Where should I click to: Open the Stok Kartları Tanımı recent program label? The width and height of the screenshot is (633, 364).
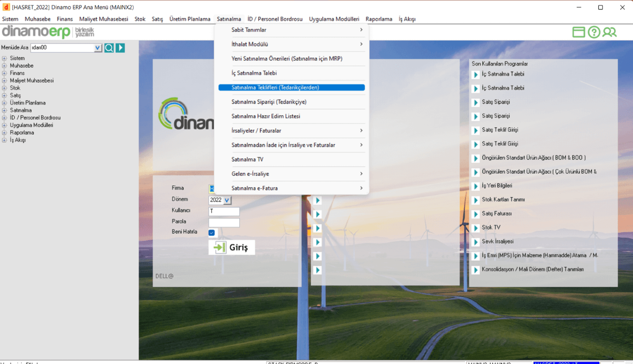click(x=503, y=200)
